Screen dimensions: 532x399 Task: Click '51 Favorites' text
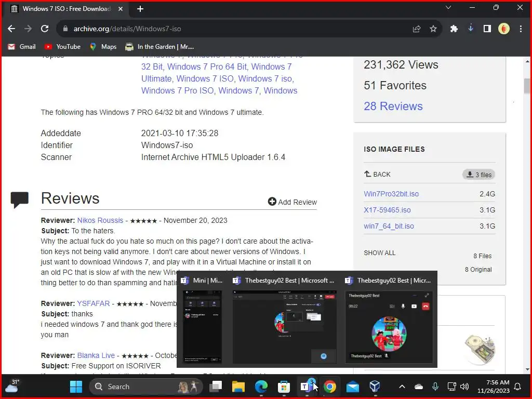coord(395,86)
